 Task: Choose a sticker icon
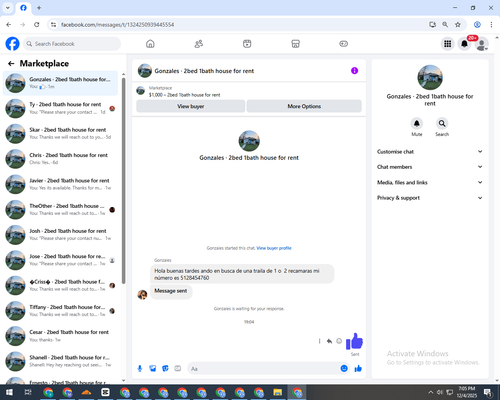(165, 368)
